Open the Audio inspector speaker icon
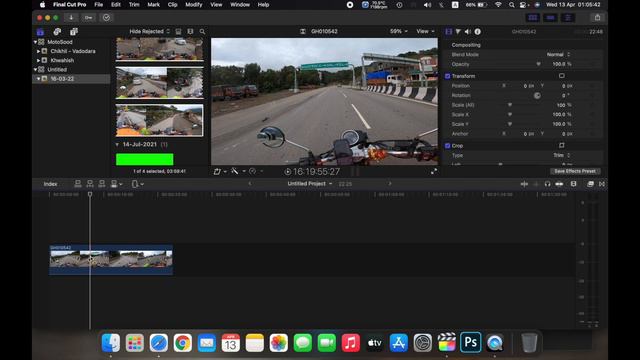Image resolution: width=640 pixels, height=360 pixels. coord(468,31)
